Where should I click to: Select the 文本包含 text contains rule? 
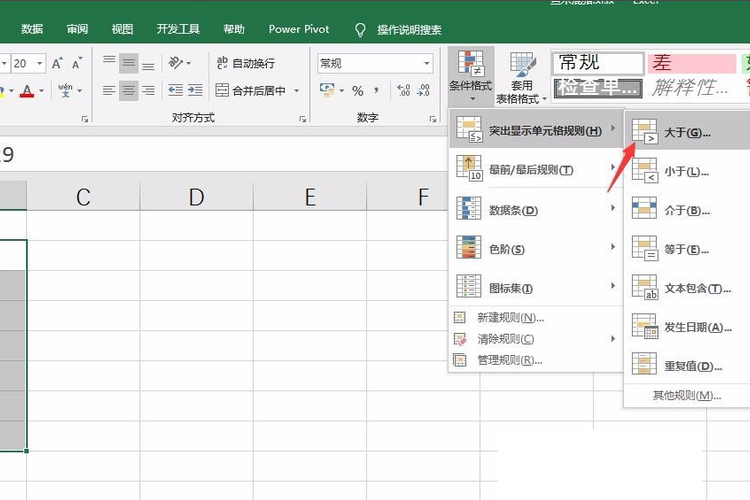[x=688, y=288]
